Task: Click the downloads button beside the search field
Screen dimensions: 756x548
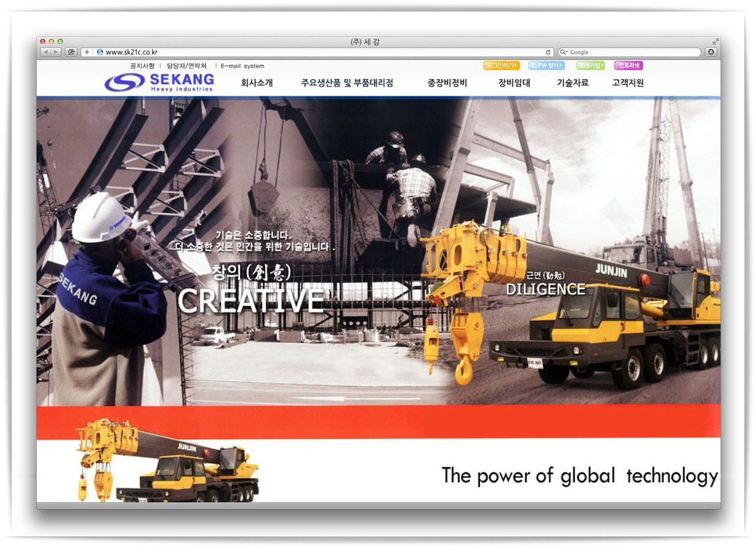Action: point(710,52)
